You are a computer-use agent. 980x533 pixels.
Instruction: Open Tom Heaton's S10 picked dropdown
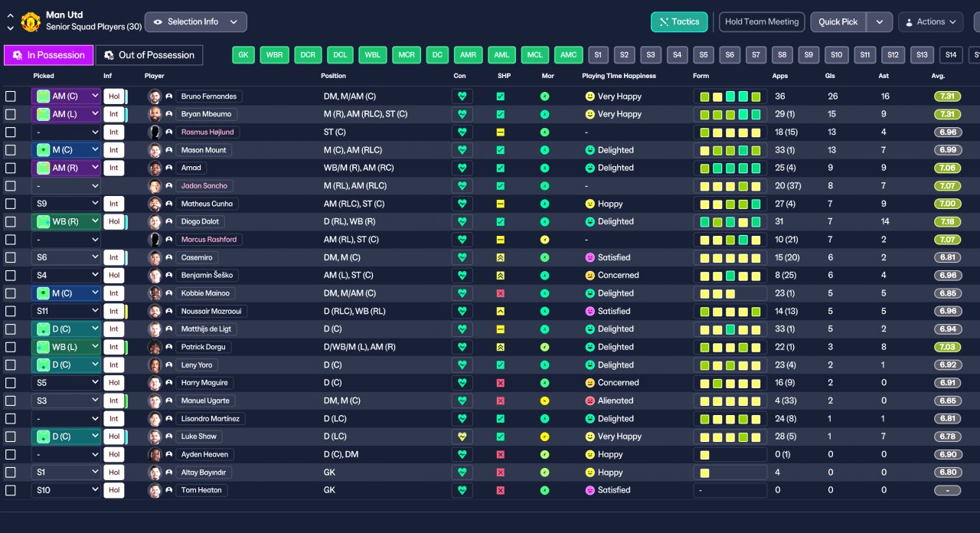(67, 490)
